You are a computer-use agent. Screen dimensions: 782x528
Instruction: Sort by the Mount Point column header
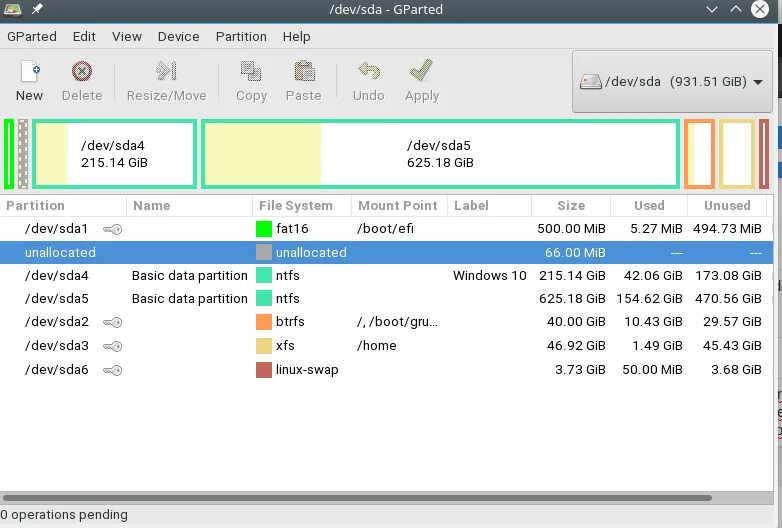pos(399,205)
